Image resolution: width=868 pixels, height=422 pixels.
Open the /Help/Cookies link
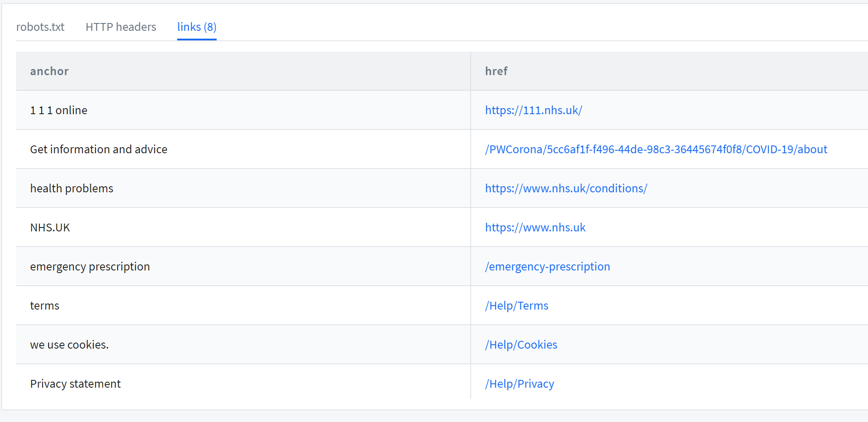521,344
